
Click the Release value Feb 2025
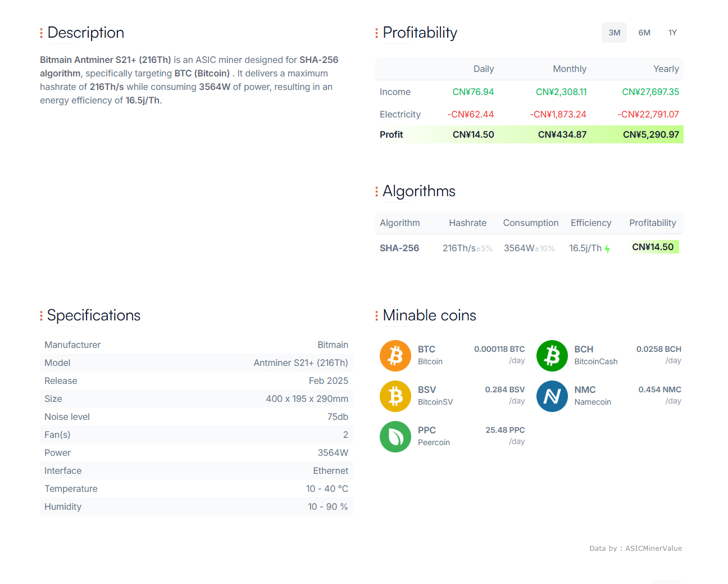329,381
